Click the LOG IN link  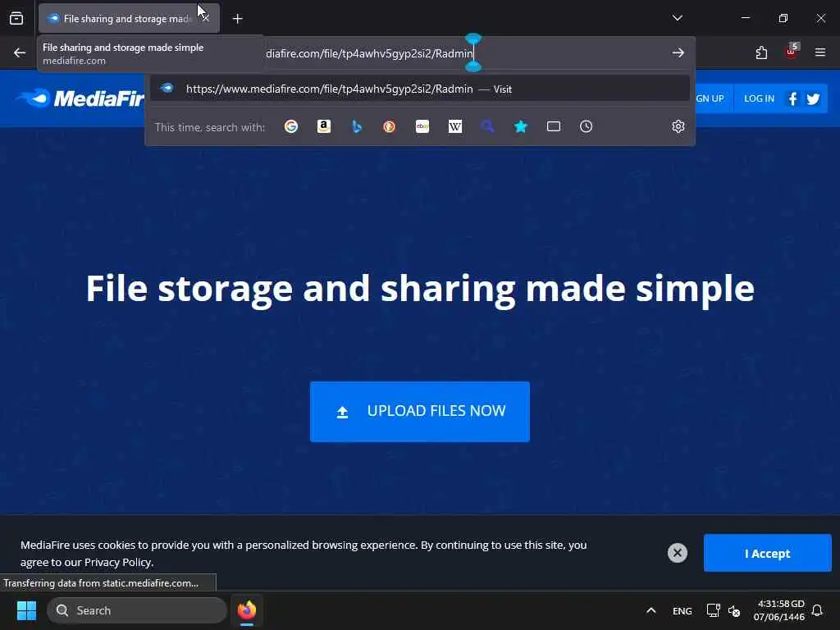(x=759, y=98)
